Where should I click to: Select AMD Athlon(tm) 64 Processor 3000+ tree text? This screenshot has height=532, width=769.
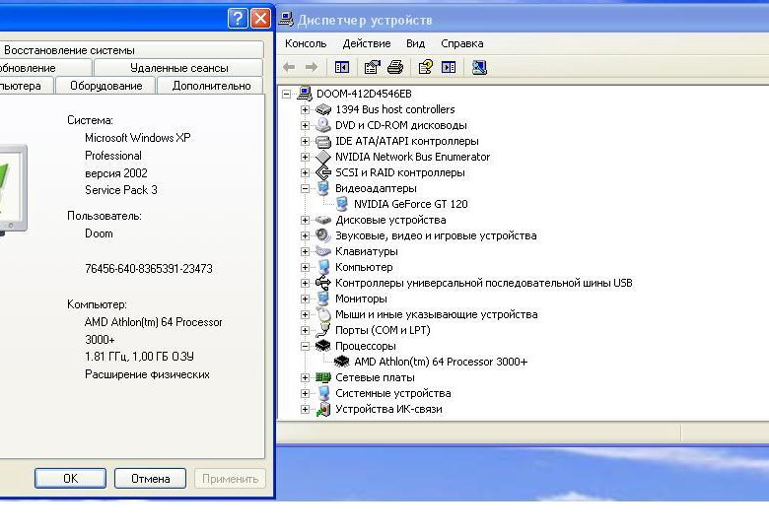point(441,362)
